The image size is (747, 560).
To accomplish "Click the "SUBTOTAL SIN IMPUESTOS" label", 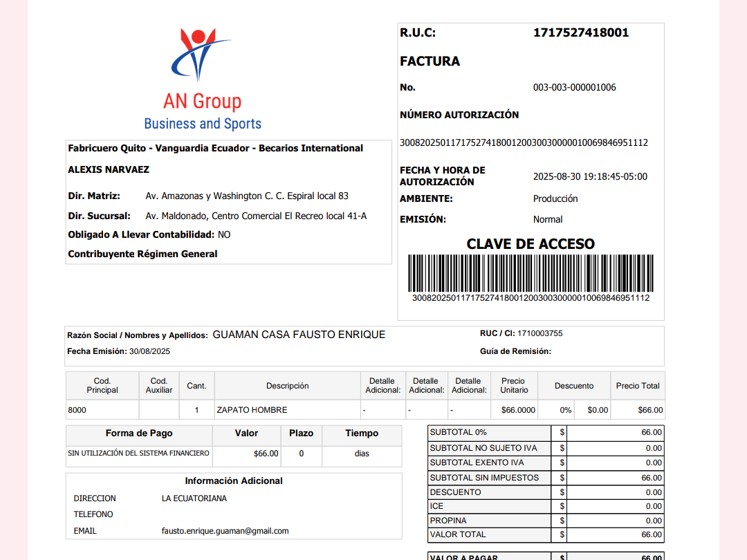I will click(x=484, y=478).
